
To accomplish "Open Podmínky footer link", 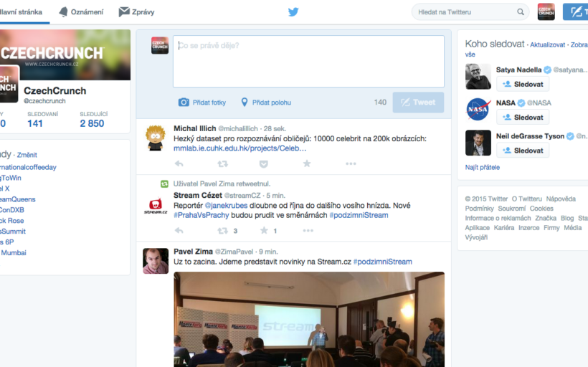I will click(479, 209).
